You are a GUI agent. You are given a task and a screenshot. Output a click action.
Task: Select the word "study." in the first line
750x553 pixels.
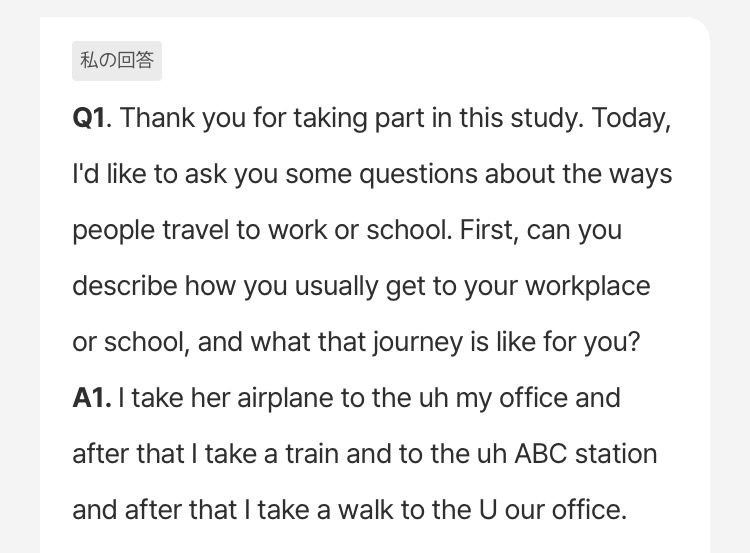point(547,118)
